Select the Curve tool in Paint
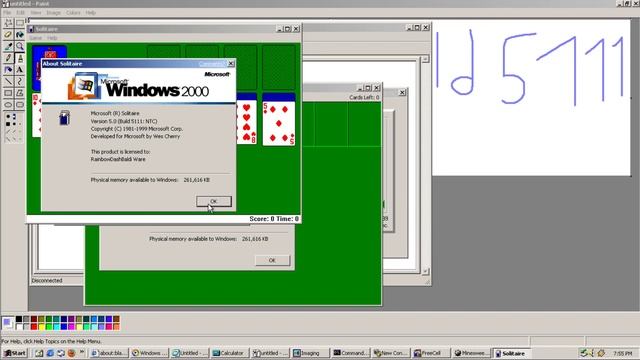The width and height of the screenshot is (640, 360). (x=19, y=82)
